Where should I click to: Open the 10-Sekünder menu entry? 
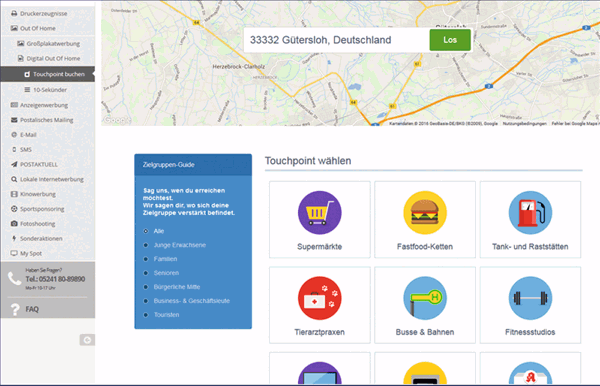48,90
